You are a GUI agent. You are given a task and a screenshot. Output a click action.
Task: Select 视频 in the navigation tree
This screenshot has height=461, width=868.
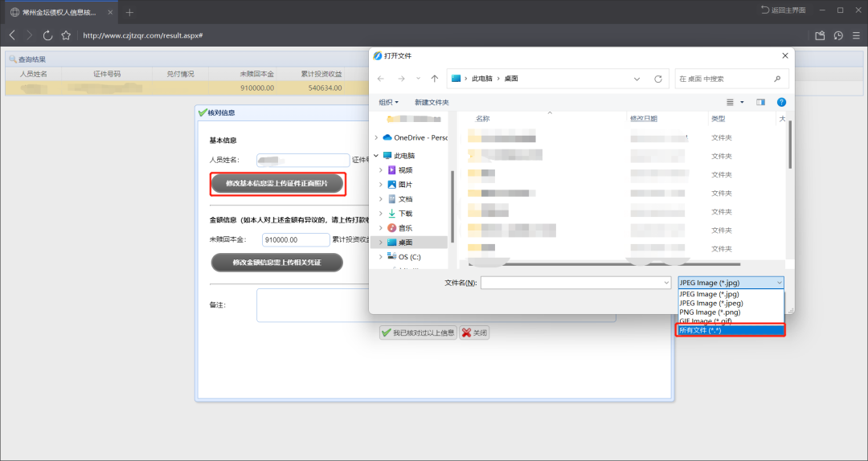(x=405, y=170)
